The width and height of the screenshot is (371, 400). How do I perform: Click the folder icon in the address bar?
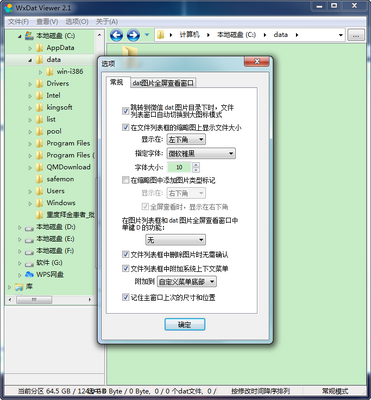coord(161,35)
